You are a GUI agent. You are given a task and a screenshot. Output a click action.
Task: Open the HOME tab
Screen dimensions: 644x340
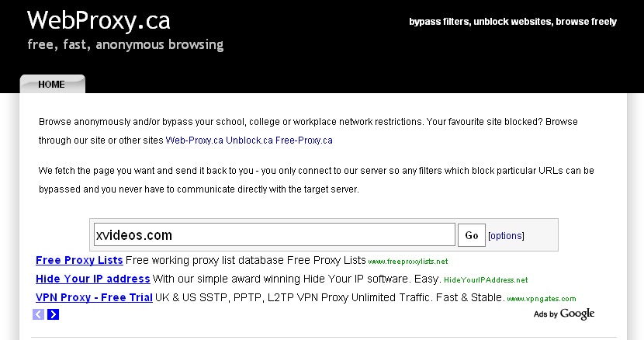pyautogui.click(x=52, y=84)
